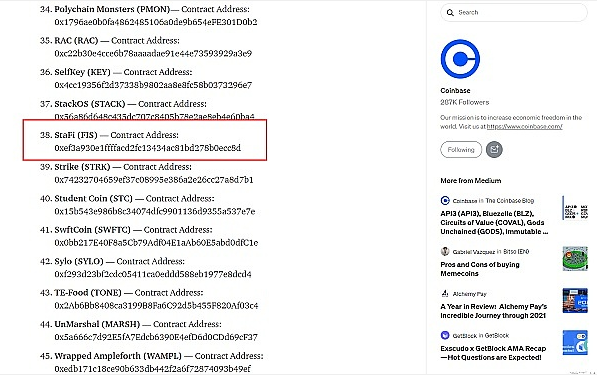The width and height of the screenshot is (597, 379).
Task: View the 207K Followers list
Action: pyautogui.click(x=465, y=102)
